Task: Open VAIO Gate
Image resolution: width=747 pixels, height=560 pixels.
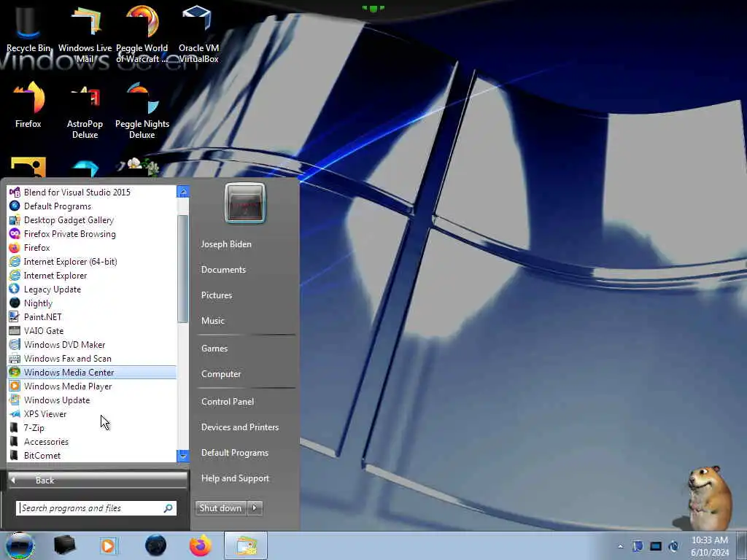Action: [x=92, y=330]
